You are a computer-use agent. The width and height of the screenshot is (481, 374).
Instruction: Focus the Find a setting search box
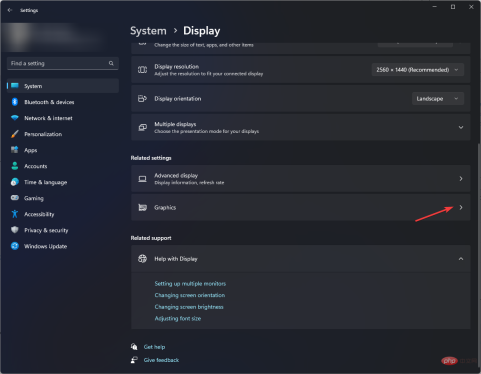click(63, 63)
